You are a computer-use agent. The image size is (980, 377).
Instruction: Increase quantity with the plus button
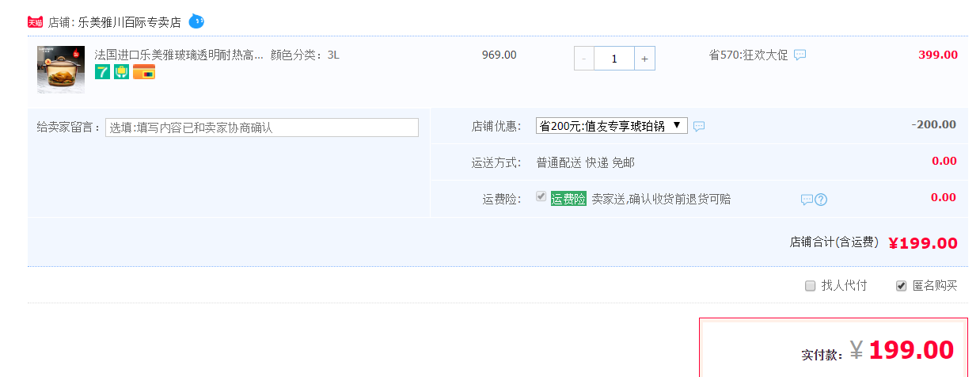pos(644,59)
